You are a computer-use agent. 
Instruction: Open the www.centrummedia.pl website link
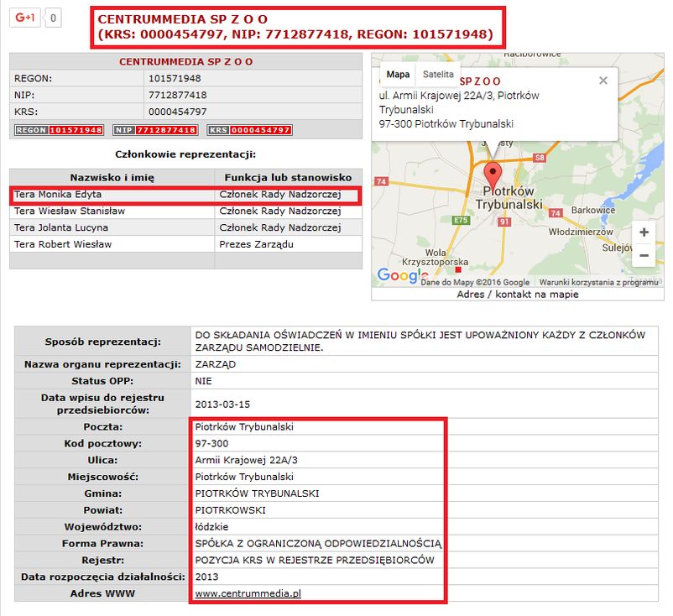point(248,593)
